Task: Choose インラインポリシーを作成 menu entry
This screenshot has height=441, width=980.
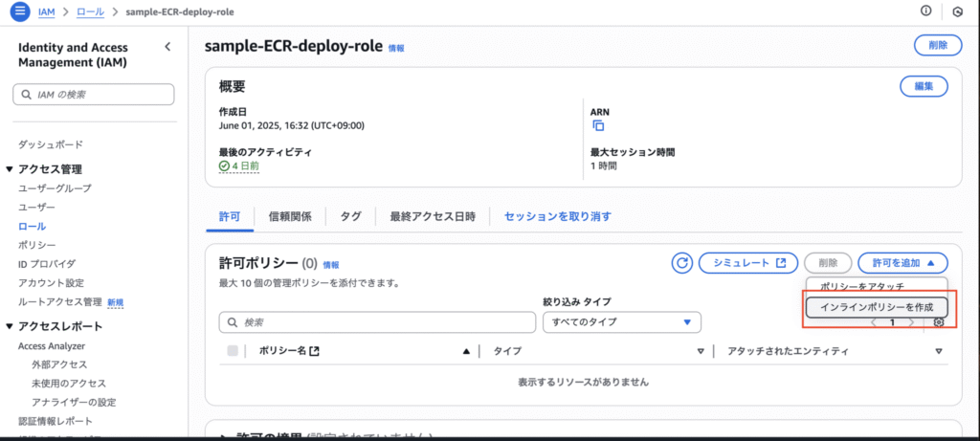Action: [877, 307]
